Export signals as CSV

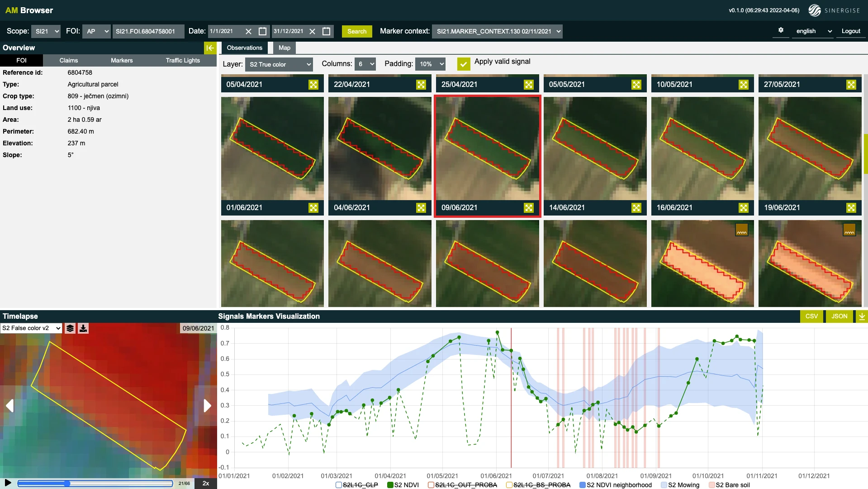(x=811, y=316)
